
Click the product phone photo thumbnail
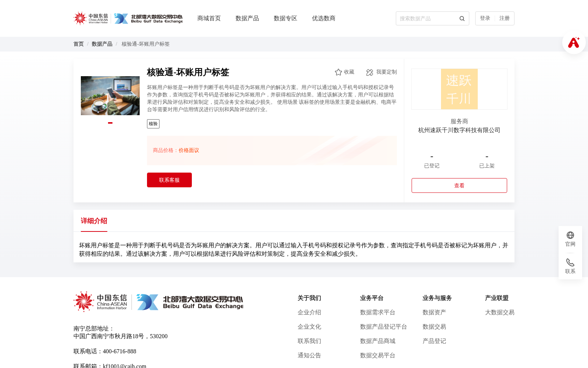110,96
